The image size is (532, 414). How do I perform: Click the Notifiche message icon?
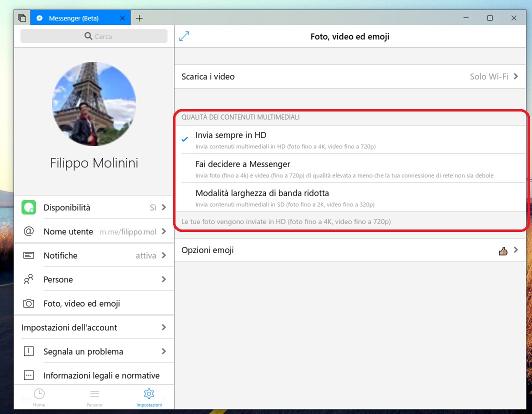[x=29, y=255]
